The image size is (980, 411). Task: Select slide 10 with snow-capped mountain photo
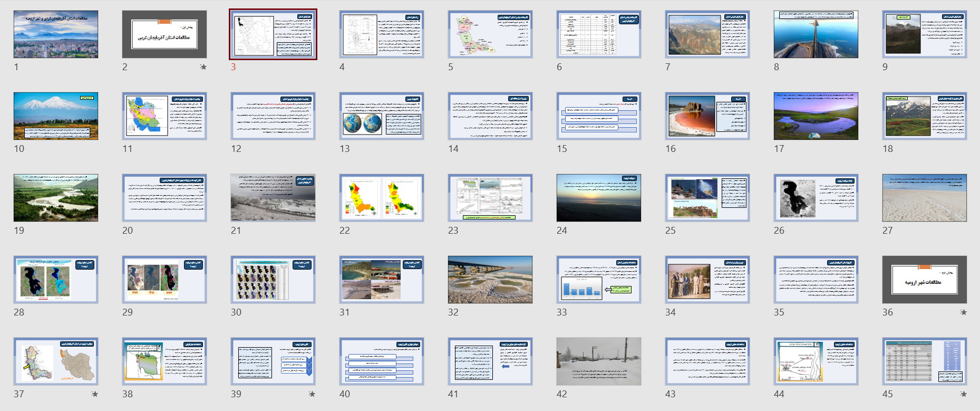point(56,116)
